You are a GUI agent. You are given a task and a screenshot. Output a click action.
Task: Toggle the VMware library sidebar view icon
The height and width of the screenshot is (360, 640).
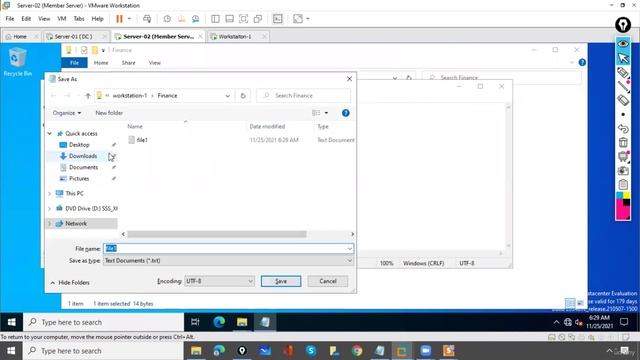pos(216,19)
